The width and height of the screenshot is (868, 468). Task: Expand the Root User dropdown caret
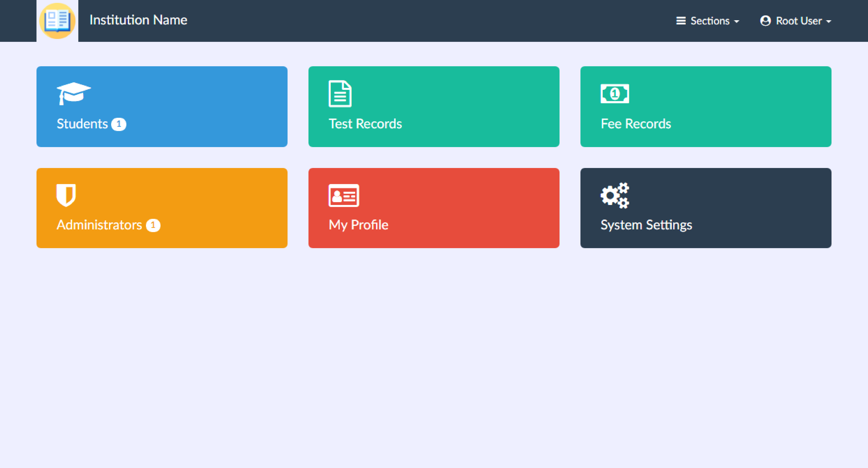click(x=828, y=22)
